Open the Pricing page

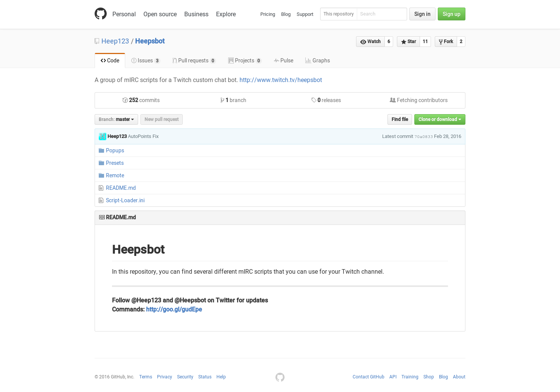268,14
